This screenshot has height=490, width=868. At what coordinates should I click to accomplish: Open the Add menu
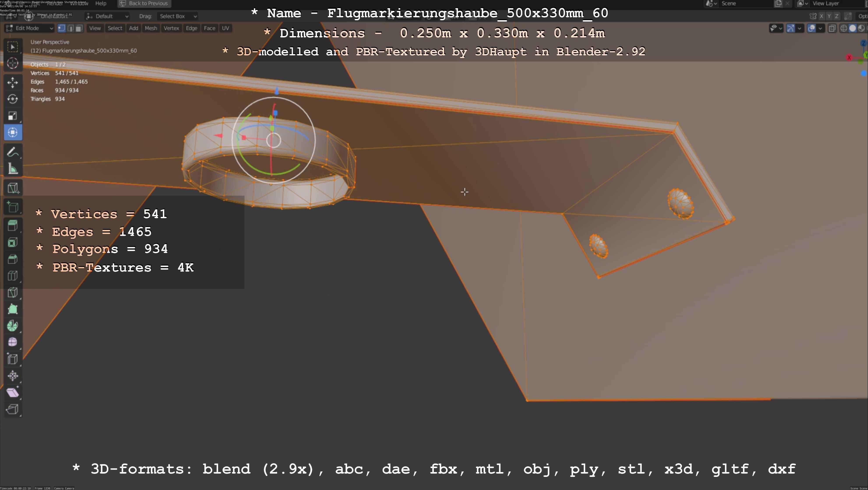point(134,28)
